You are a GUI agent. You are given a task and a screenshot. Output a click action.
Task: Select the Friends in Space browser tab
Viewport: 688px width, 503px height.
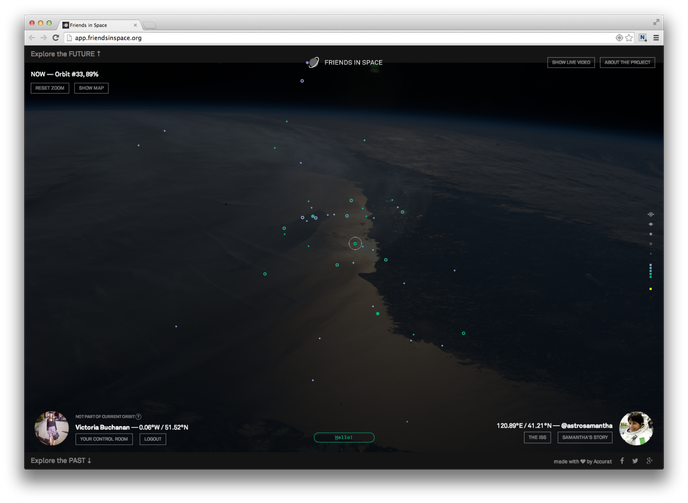(x=98, y=24)
